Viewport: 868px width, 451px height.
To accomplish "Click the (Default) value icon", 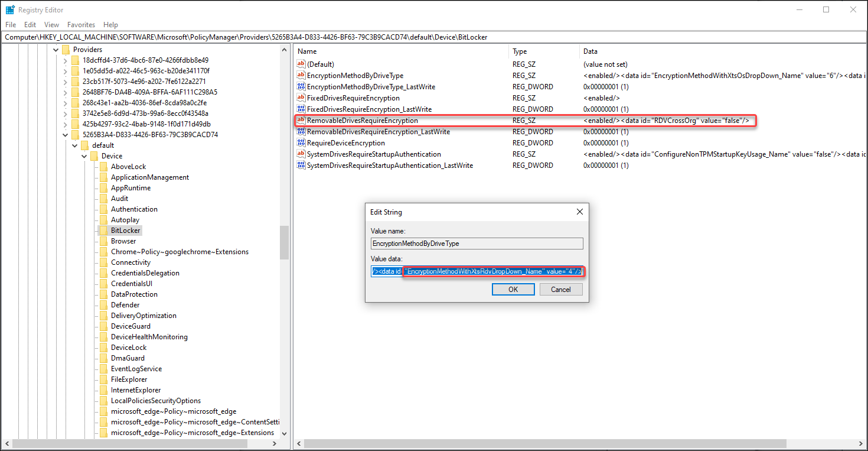I will pyautogui.click(x=301, y=64).
